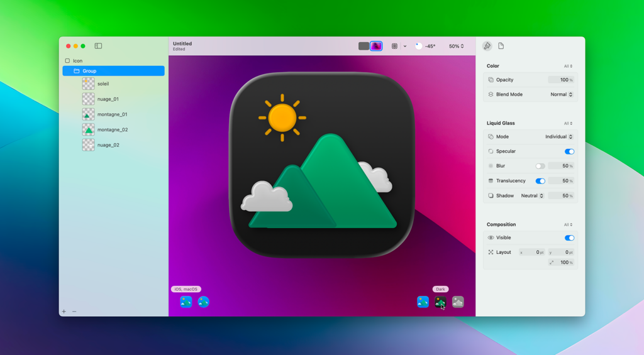
Task: Disable the Specular toggle
Action: [x=569, y=151]
